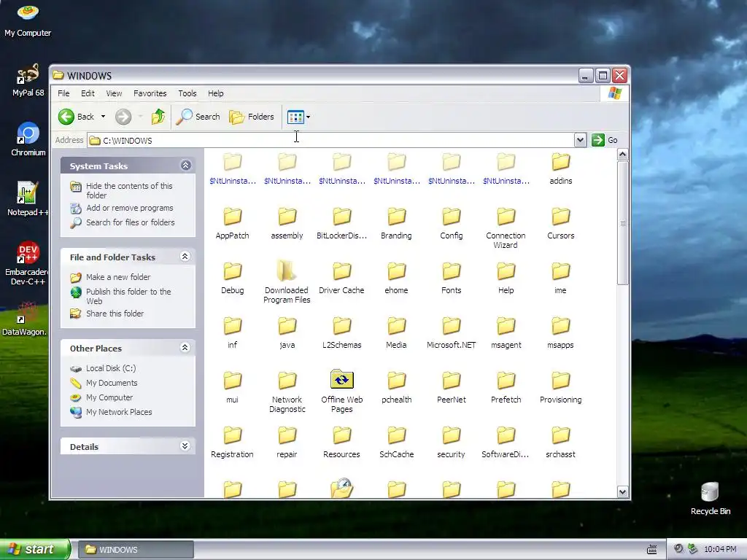This screenshot has width=747, height=560.
Task: Select the Recycle Bin on desktop
Action: 711,498
